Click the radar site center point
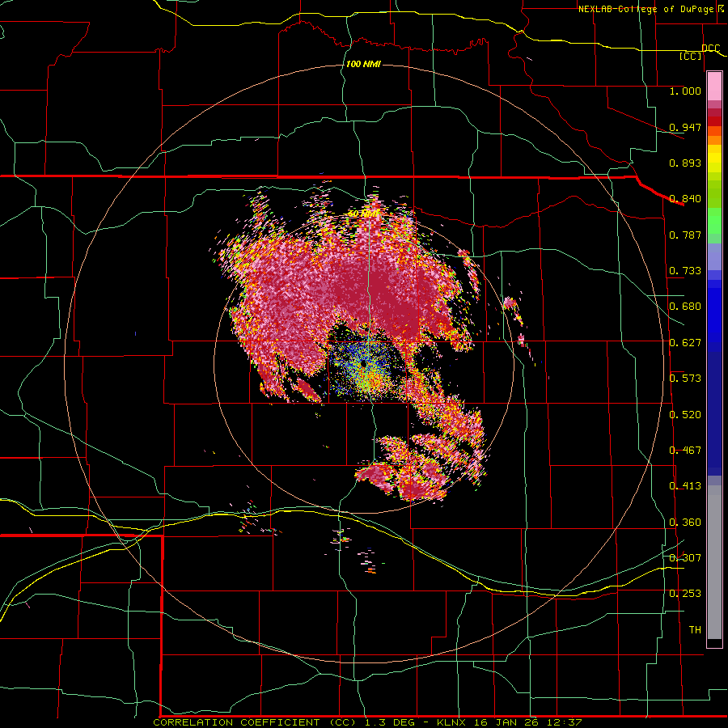This screenshot has height=728, width=728. pyautogui.click(x=363, y=364)
